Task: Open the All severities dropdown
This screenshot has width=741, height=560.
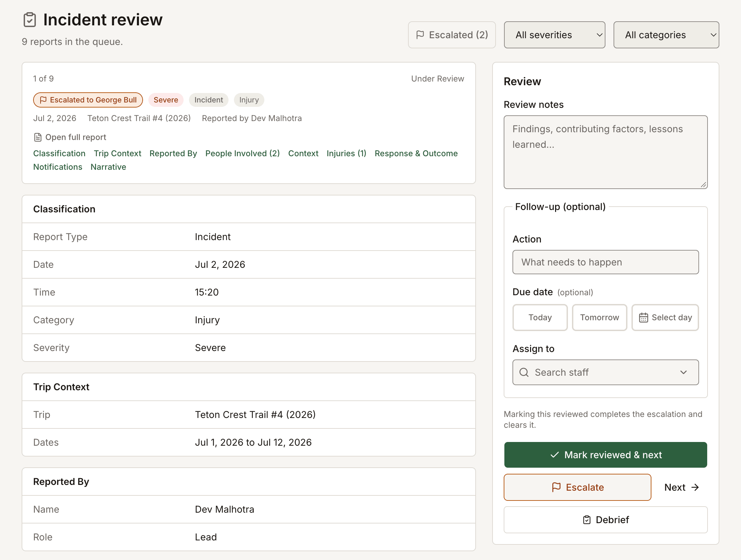Action: (554, 35)
